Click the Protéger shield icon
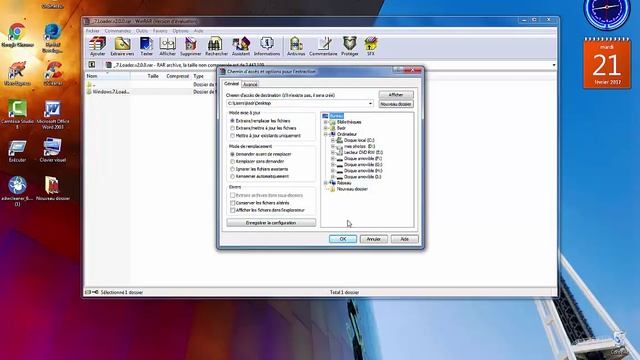The width and height of the screenshot is (640, 360). pos(350,46)
